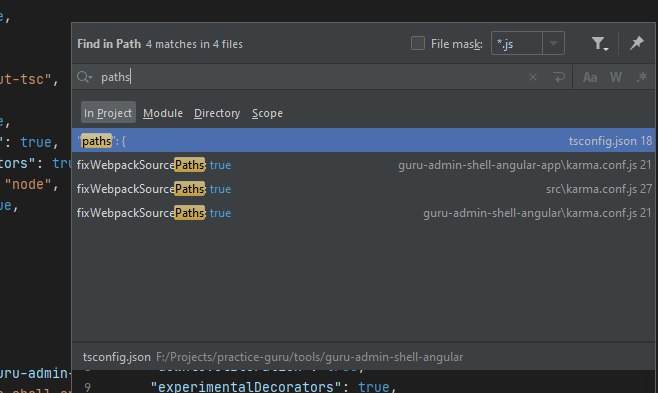Switch to the Scope tab

[x=267, y=113]
